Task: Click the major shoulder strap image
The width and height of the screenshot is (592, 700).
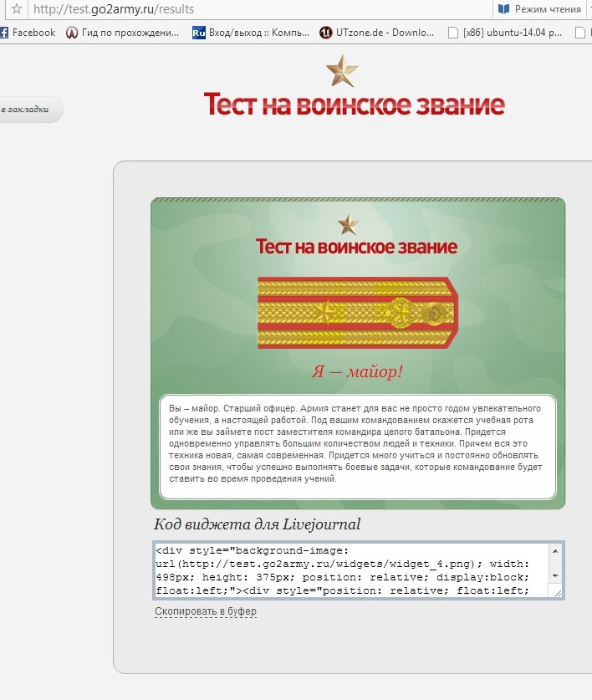Action: click(358, 313)
